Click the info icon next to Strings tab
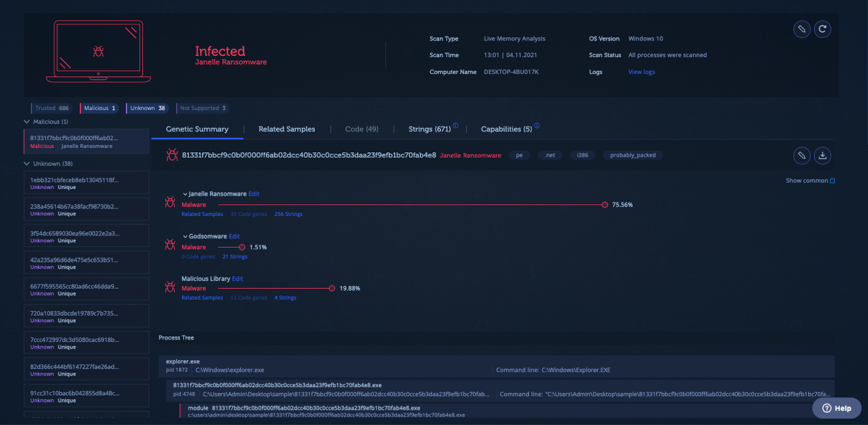868x425 pixels. pyautogui.click(x=455, y=126)
